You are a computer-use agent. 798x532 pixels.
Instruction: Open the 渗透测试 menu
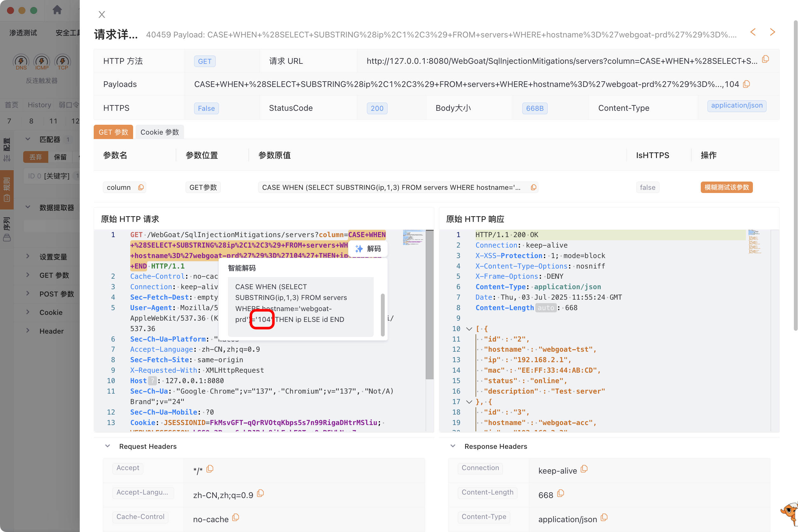pos(23,33)
